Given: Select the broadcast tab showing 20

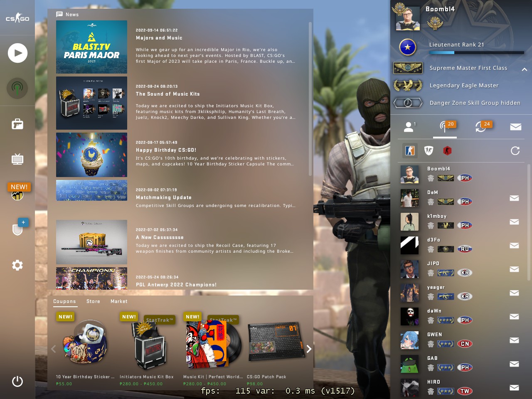Looking at the screenshot, I should pyautogui.click(x=445, y=127).
